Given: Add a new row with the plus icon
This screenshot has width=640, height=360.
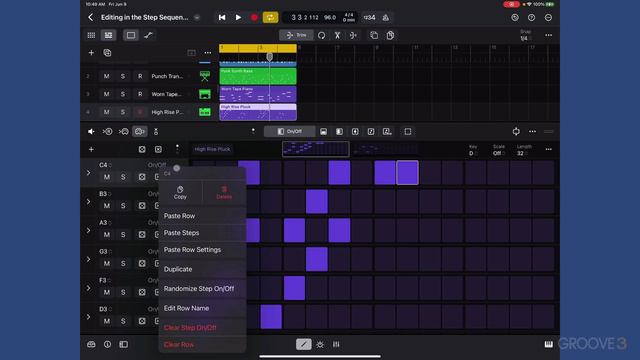Looking at the screenshot, I should [91, 149].
